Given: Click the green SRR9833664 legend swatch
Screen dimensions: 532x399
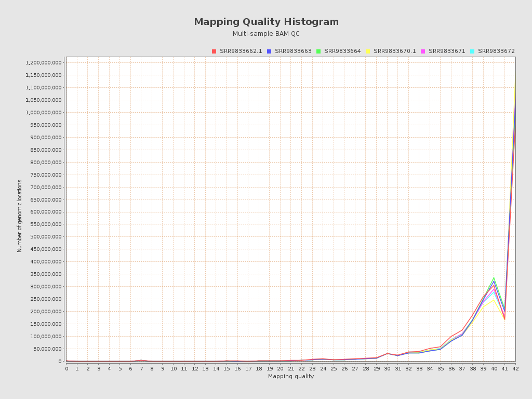Looking at the screenshot, I should (x=319, y=51).
